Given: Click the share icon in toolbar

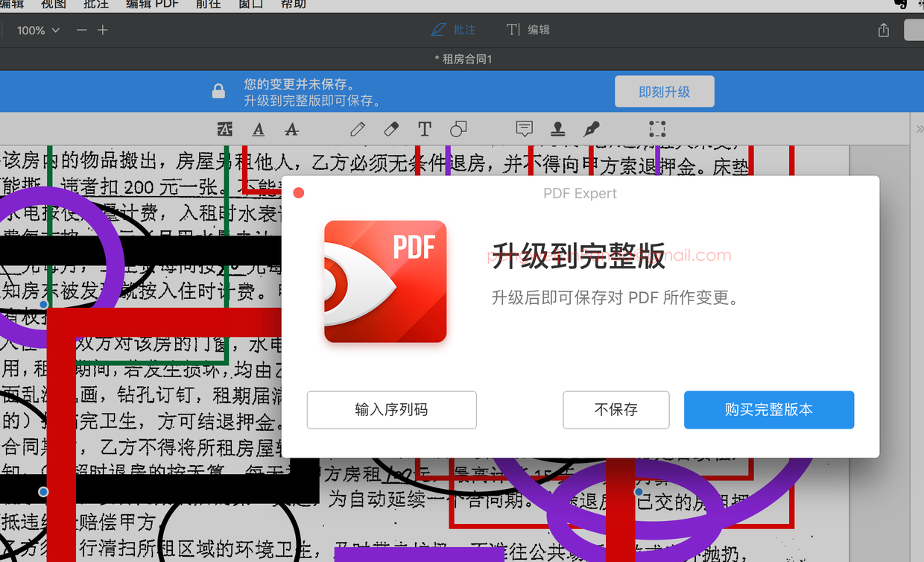Looking at the screenshot, I should coord(884,30).
